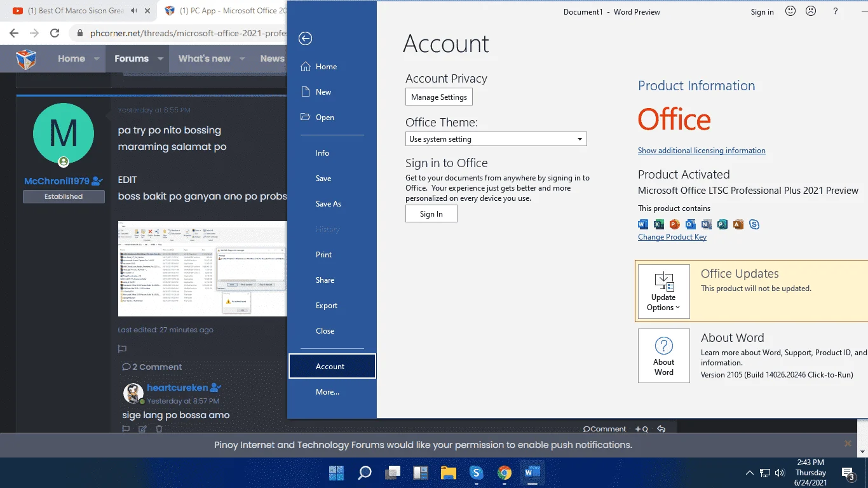Open the Change Product Key link
Screen dimensions: 868x488
click(672, 237)
